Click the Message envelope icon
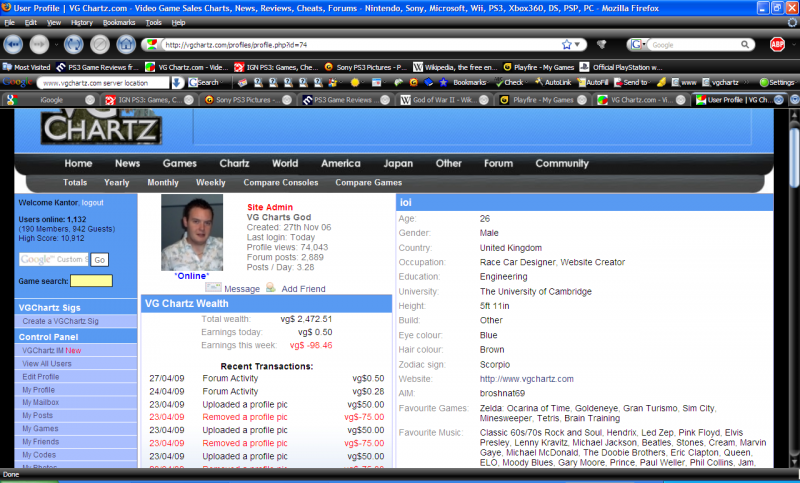The width and height of the screenshot is (800, 483). point(213,288)
